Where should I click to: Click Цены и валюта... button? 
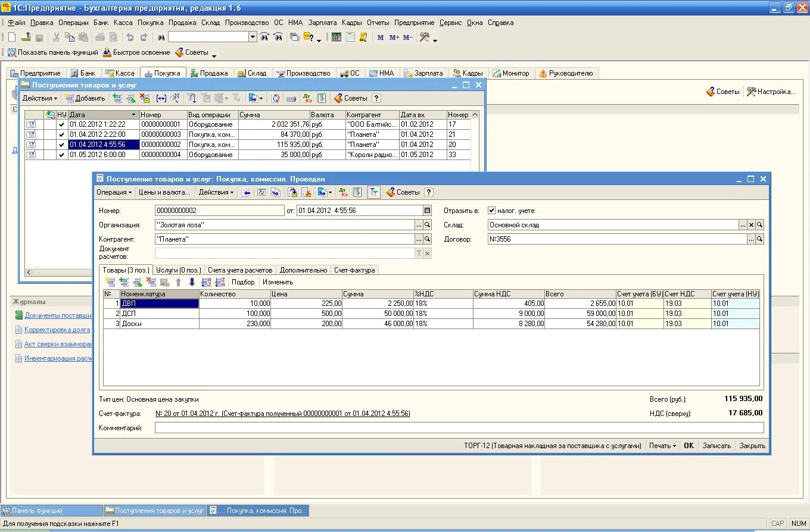[164, 192]
